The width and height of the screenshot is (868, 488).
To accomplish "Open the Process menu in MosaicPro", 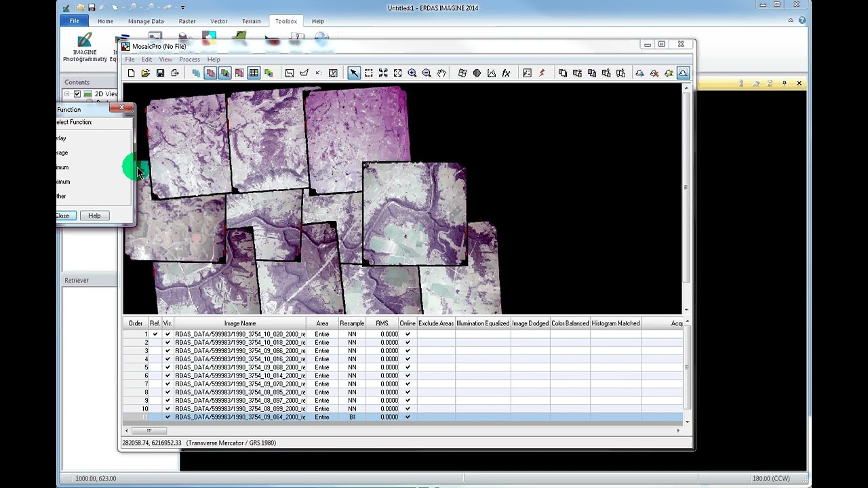I will click(189, 60).
